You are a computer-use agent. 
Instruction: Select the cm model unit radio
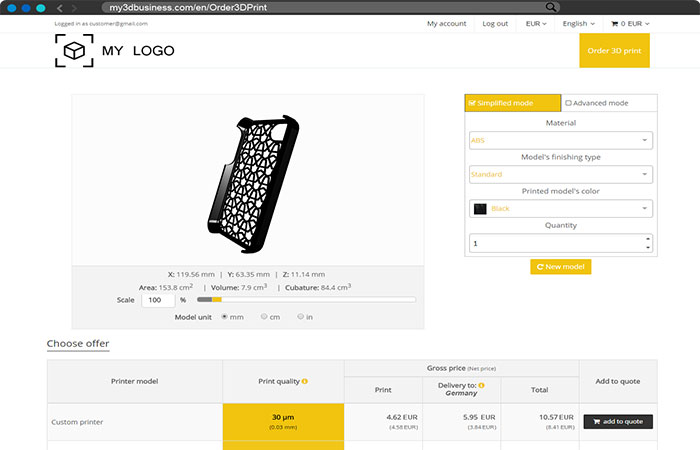(x=264, y=317)
